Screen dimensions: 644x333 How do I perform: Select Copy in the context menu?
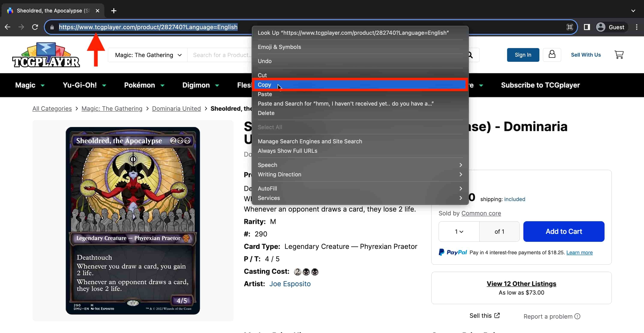click(360, 85)
